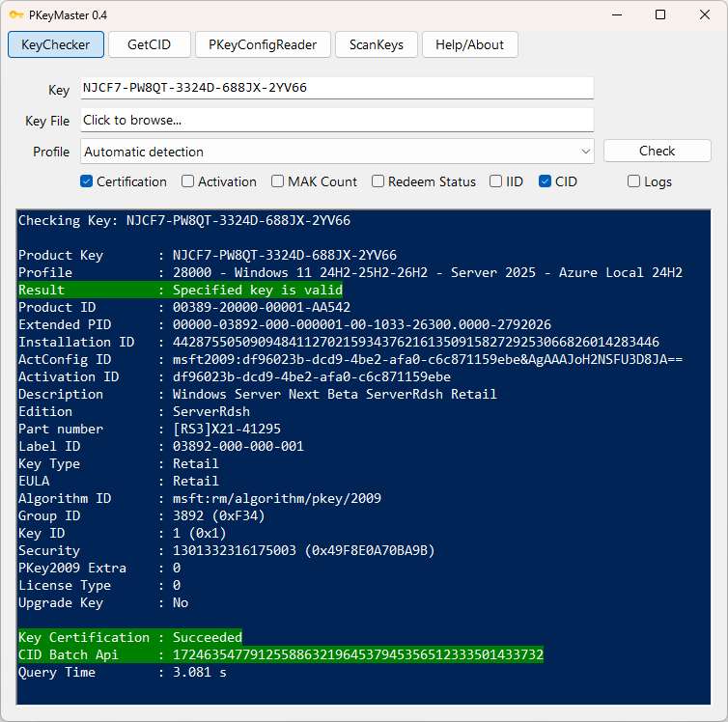Viewport: 728px width, 722px height.
Task: Click the Edition value ServerRdsh
Action: click(x=211, y=411)
